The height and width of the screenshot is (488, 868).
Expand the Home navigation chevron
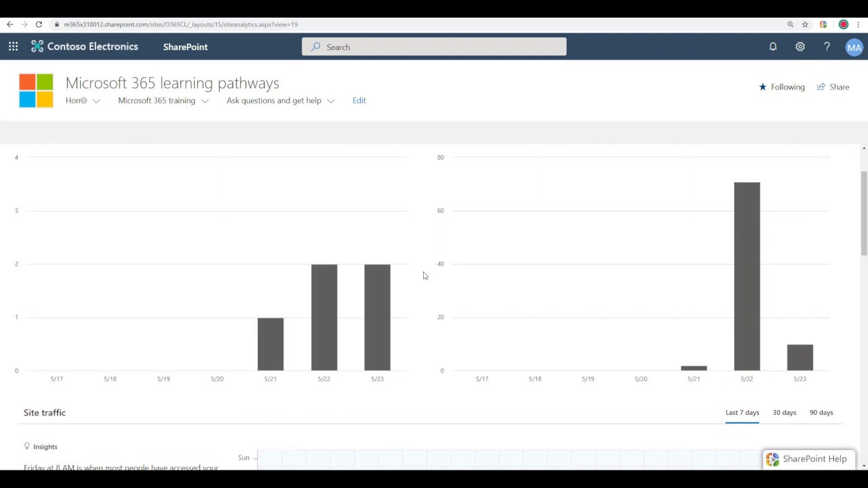pos(96,101)
